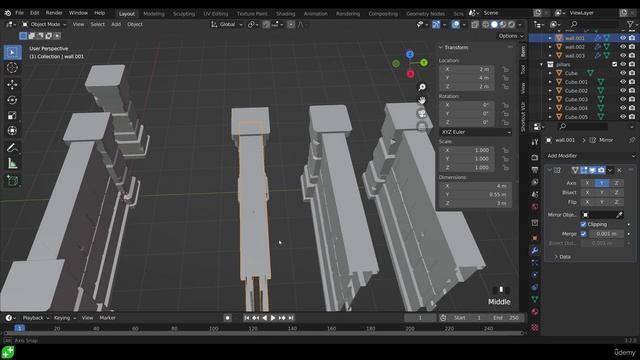Switch to the Shading workspace tab
The image size is (640, 360).
coord(285,13)
